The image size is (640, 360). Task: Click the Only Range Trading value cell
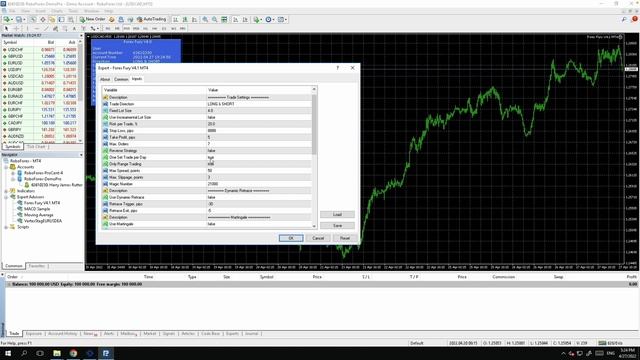pos(259,164)
